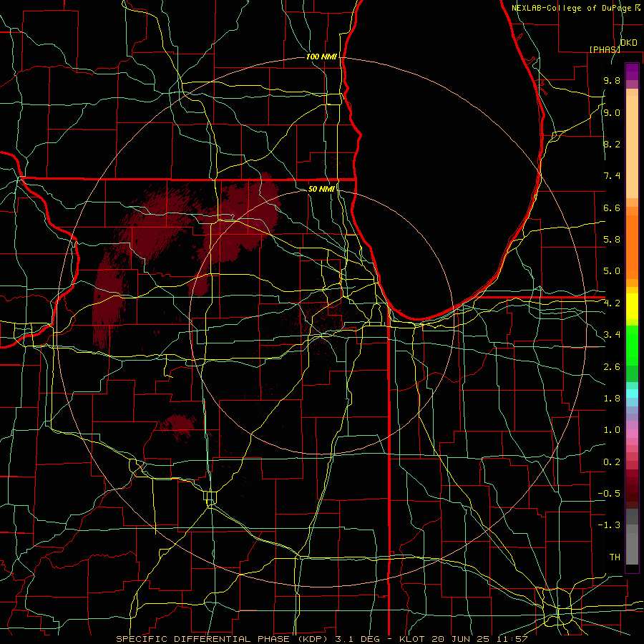
Task: Click the 100 NMI range ring label
Action: pyautogui.click(x=321, y=57)
